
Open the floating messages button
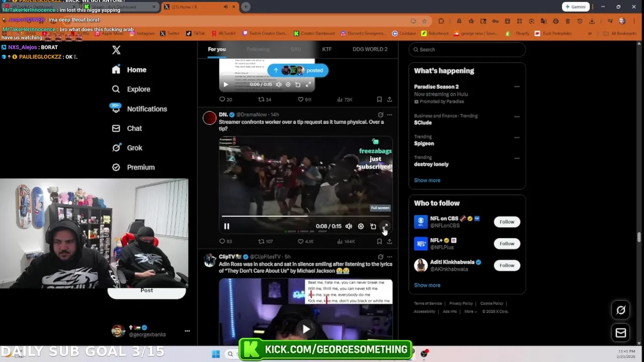(x=621, y=333)
